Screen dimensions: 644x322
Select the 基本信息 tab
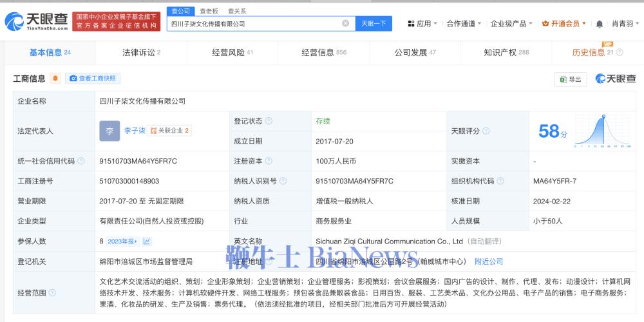point(50,53)
